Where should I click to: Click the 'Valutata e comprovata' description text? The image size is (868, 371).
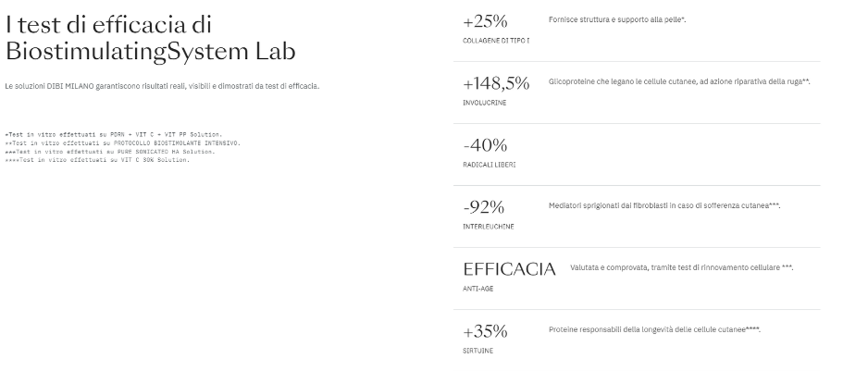coord(681,268)
